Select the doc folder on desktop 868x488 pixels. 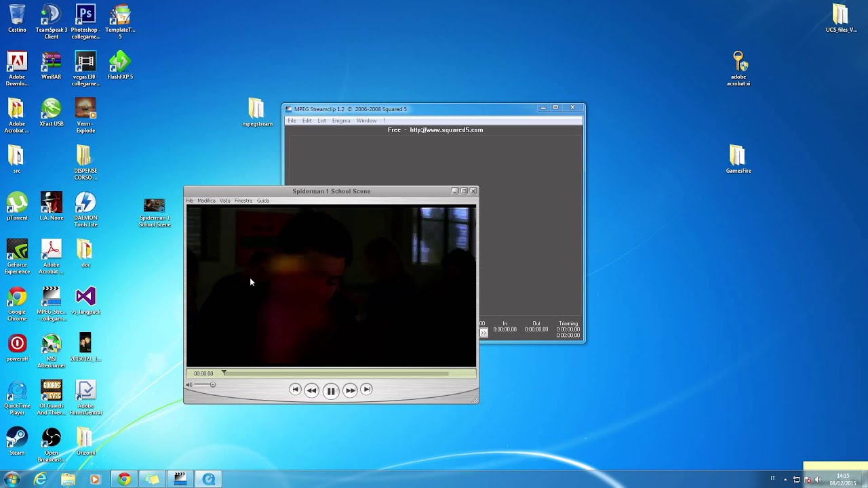point(85,253)
